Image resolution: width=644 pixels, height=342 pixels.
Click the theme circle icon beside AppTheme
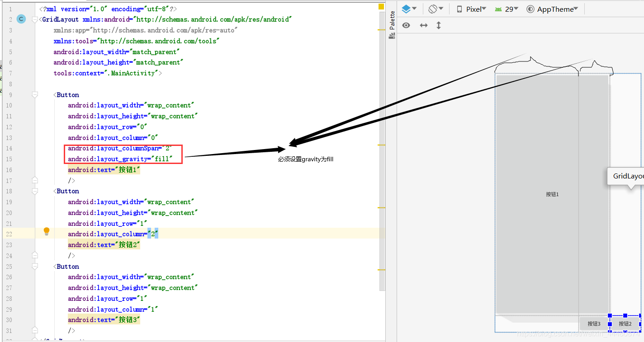pyautogui.click(x=530, y=9)
